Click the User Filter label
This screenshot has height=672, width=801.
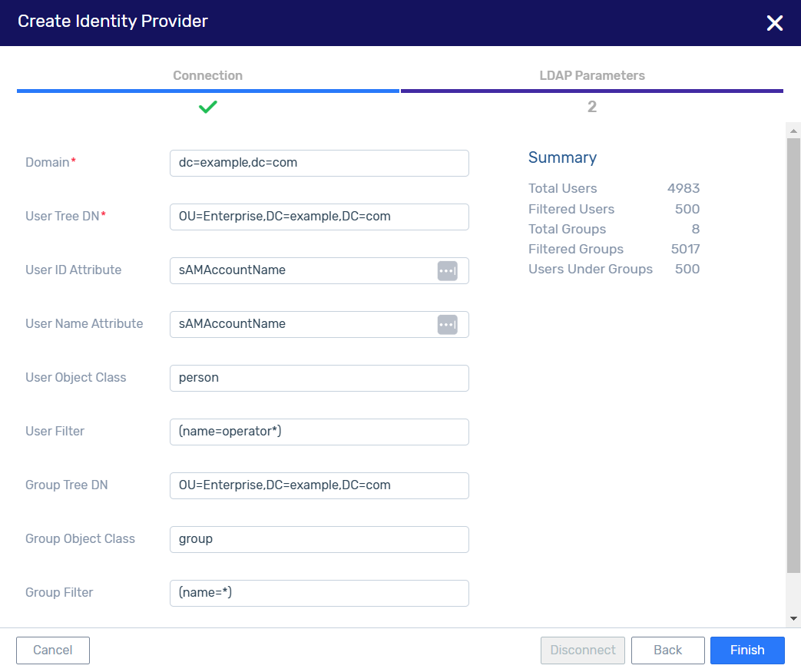pyautogui.click(x=55, y=432)
